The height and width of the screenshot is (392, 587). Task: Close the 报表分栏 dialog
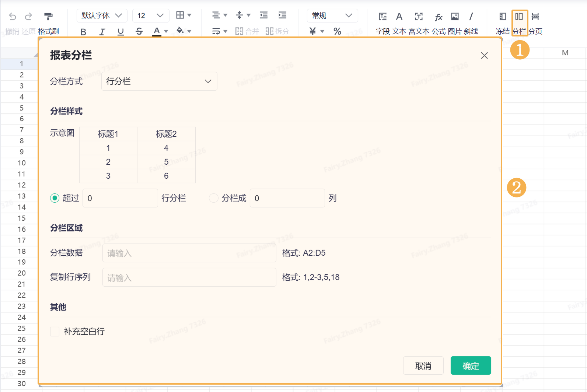pos(485,56)
